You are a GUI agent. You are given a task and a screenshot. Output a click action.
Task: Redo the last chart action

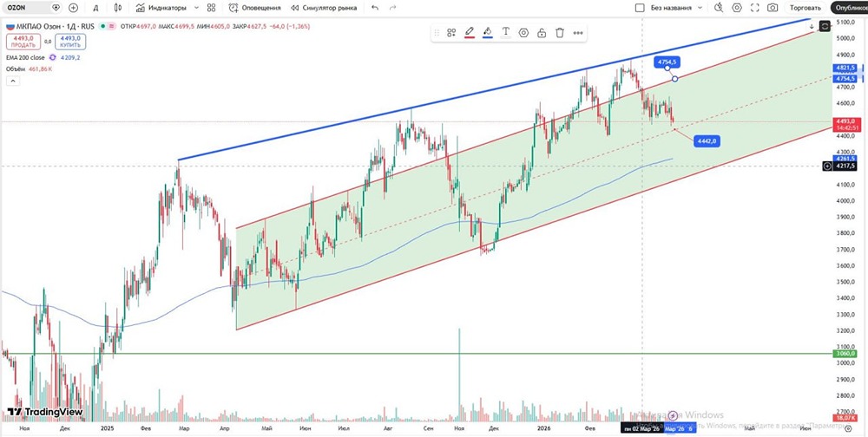pyautogui.click(x=392, y=8)
